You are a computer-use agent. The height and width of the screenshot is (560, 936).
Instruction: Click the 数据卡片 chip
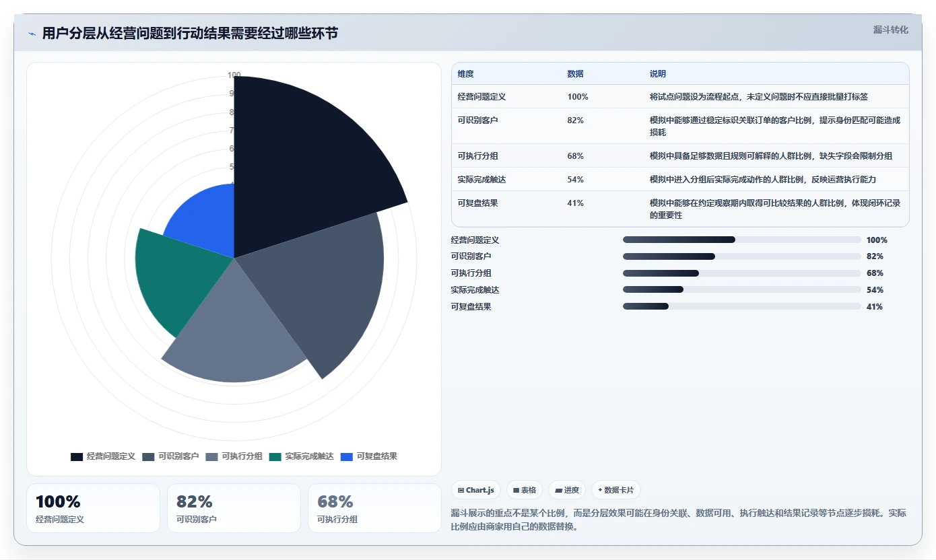pyautogui.click(x=616, y=490)
